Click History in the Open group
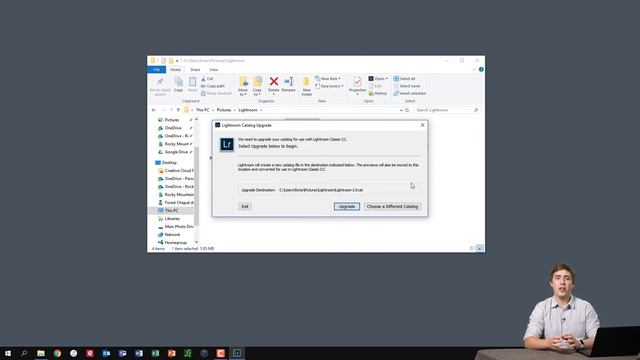Screen dimensions: 640x360 click(x=378, y=93)
